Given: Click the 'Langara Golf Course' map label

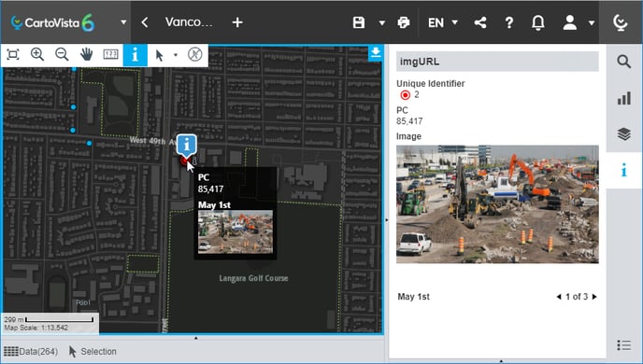Looking at the screenshot, I should click(253, 278).
